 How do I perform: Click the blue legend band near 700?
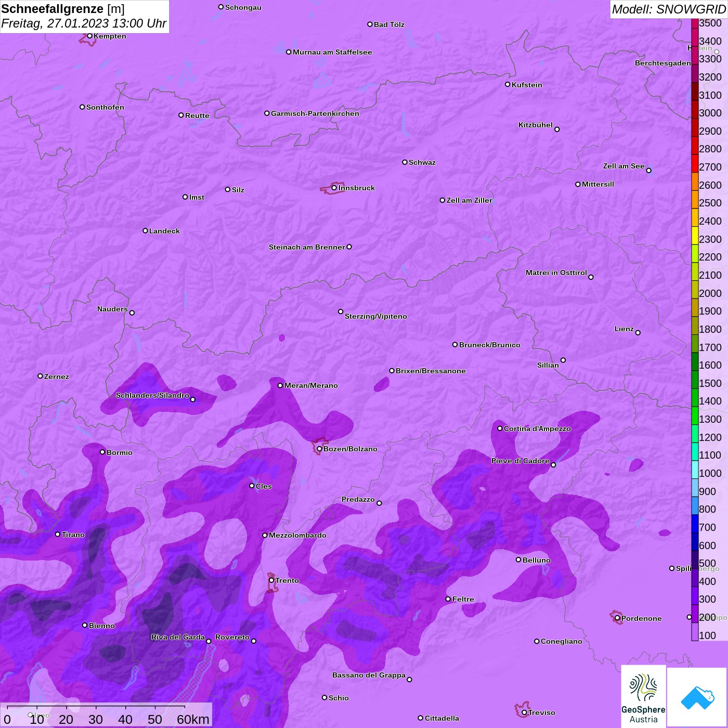695,523
